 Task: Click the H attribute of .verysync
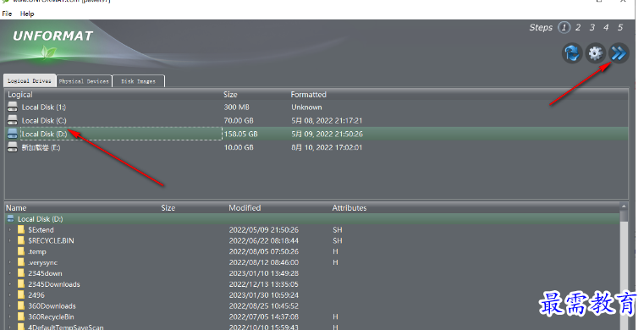click(336, 262)
